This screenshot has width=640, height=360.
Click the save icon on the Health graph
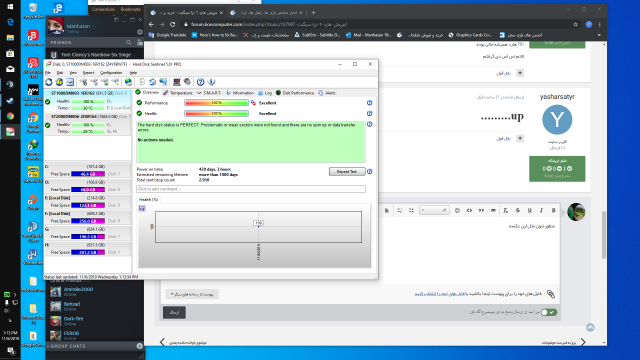(x=142, y=209)
